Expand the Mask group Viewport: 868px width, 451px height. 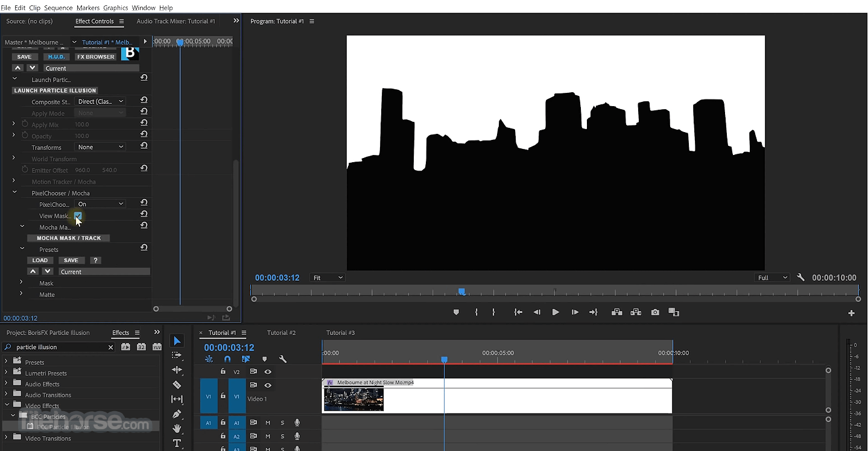[x=21, y=282]
